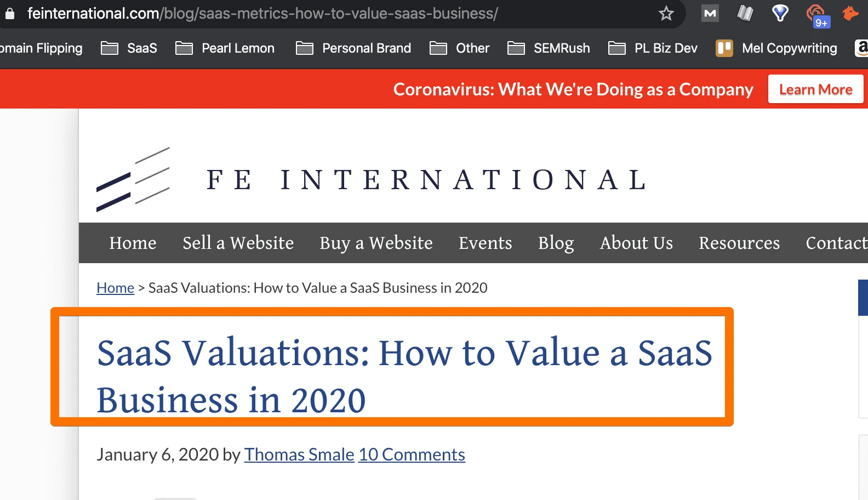The image size is (868, 500).
Task: Click the books extension icon
Action: pyautogui.click(x=745, y=13)
